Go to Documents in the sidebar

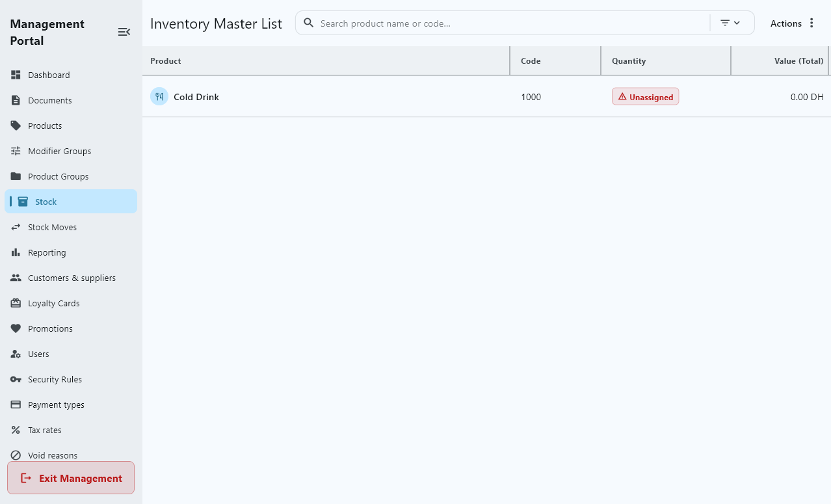[x=71, y=100]
